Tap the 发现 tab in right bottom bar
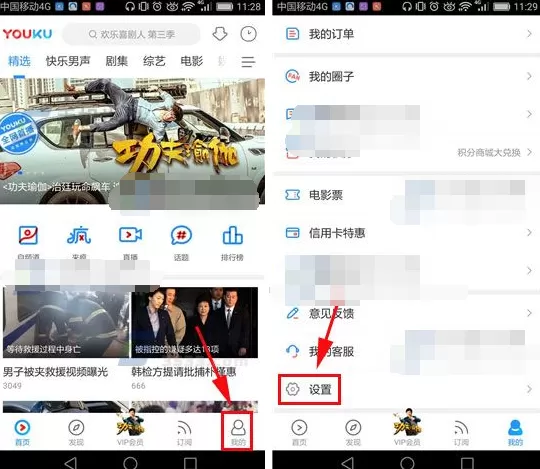Viewport: 540px width, 469px height. click(353, 432)
